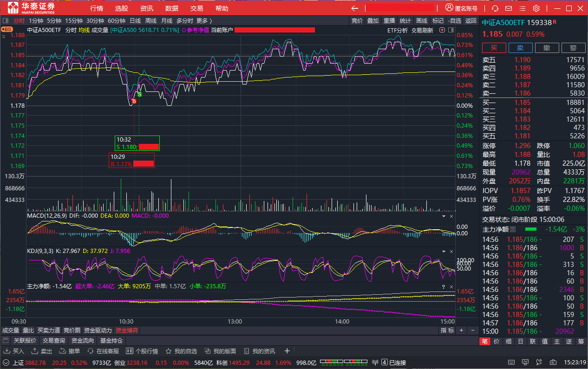588x369 pixels.
Task: Click the green 主力净额 bar
Action: point(530,229)
